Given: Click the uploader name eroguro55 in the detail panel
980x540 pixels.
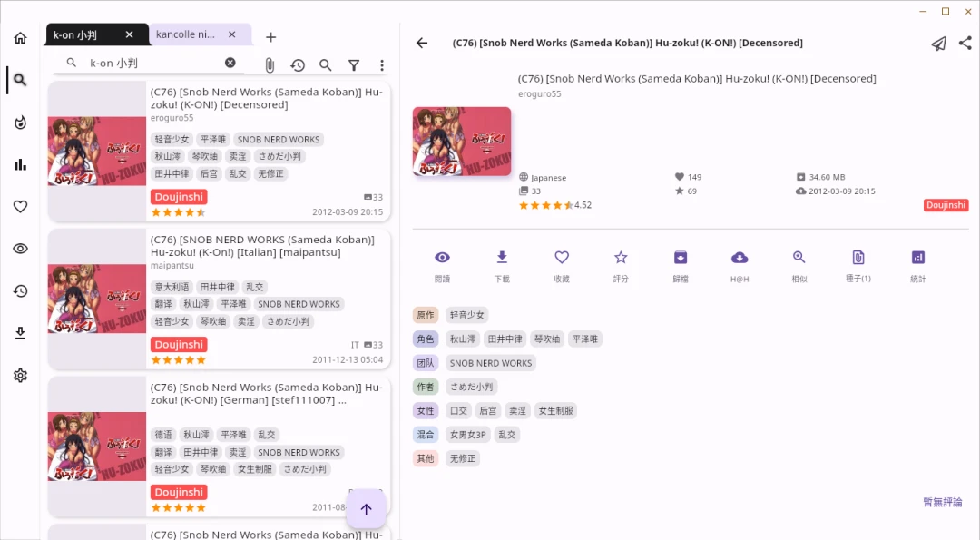Looking at the screenshot, I should click(x=539, y=93).
